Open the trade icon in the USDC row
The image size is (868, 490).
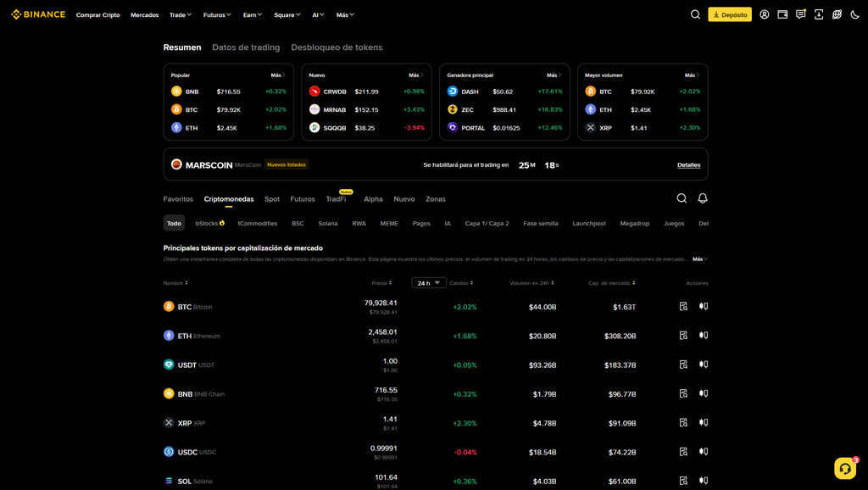pos(704,452)
